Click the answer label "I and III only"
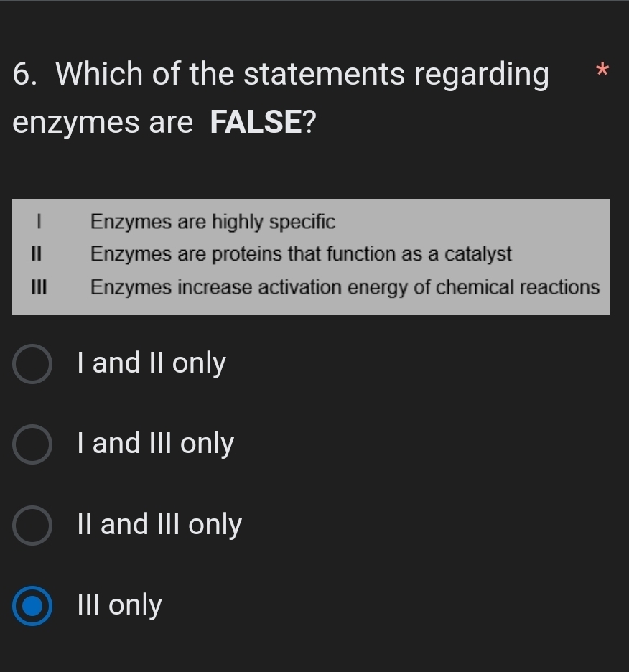 (155, 443)
